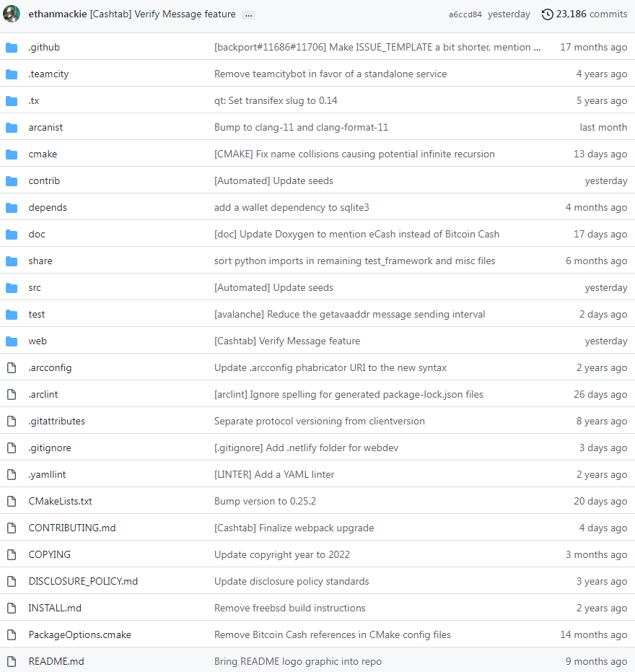The height and width of the screenshot is (672, 635).
Task: Click the src folder icon
Action: tap(12, 288)
